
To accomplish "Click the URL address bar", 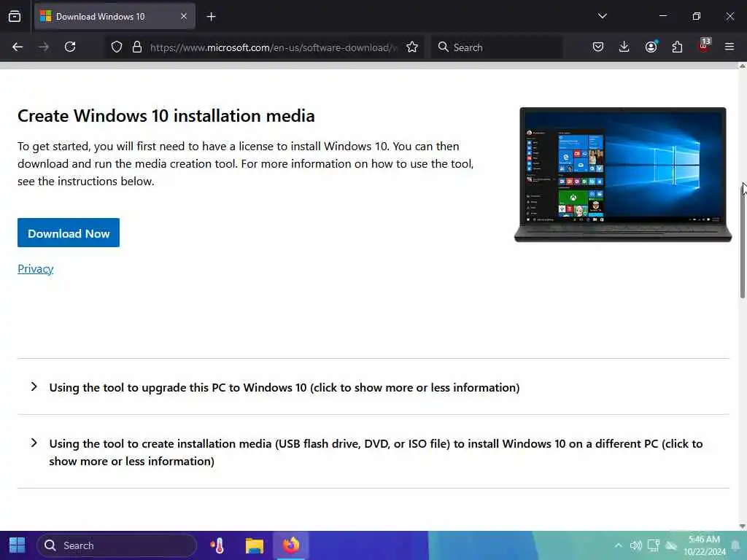I will (x=273, y=47).
